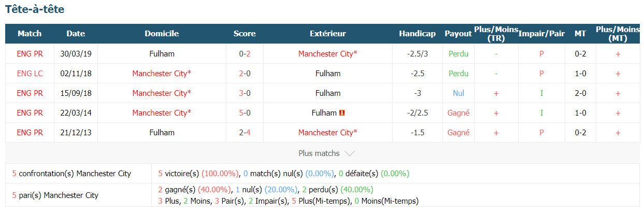Expand the Plus matchs chevron arrow

tap(349, 153)
